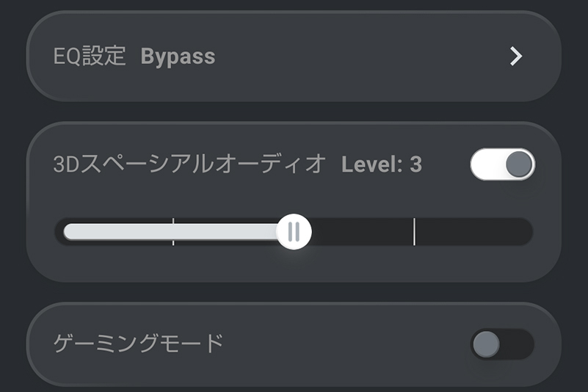Screen dimensions: 588x392
Task: Click the knob of the 3D spatial audio toggle
Action: (518, 164)
